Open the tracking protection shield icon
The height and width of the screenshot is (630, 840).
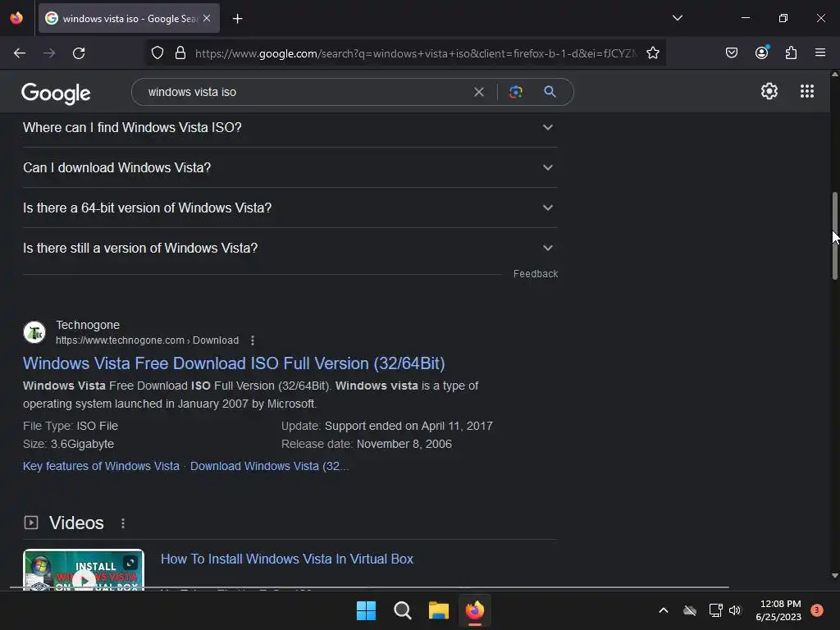[157, 52]
